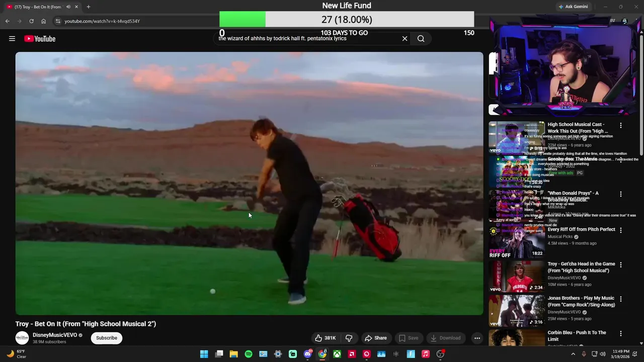Download the Bet On It video
This screenshot has height=362, width=644.
pos(446,338)
